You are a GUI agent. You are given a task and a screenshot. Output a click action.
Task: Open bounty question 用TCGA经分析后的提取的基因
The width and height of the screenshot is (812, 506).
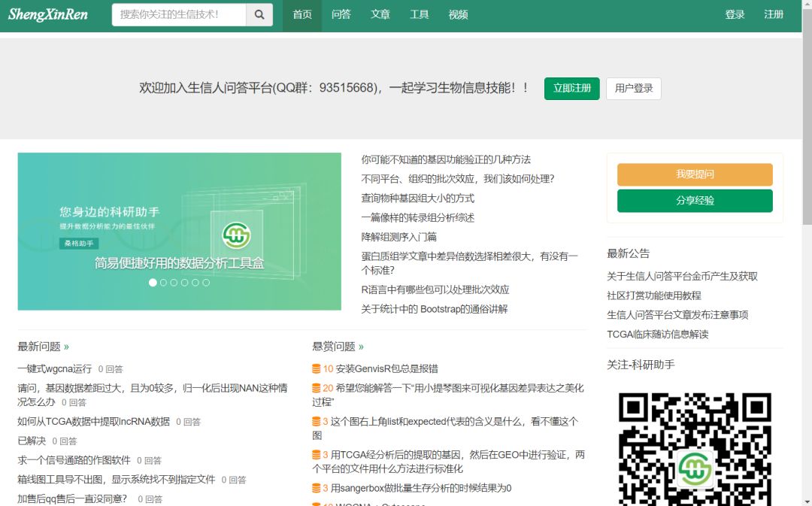[448, 462]
